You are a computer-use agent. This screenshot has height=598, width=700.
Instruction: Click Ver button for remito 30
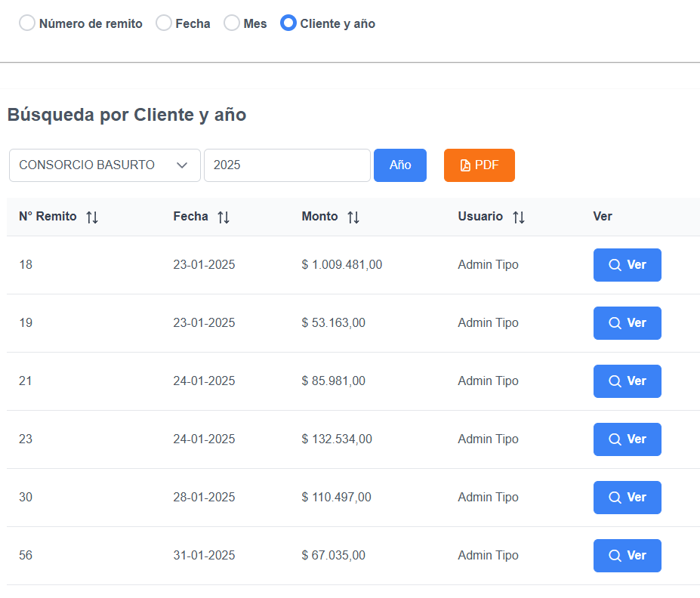tap(627, 498)
